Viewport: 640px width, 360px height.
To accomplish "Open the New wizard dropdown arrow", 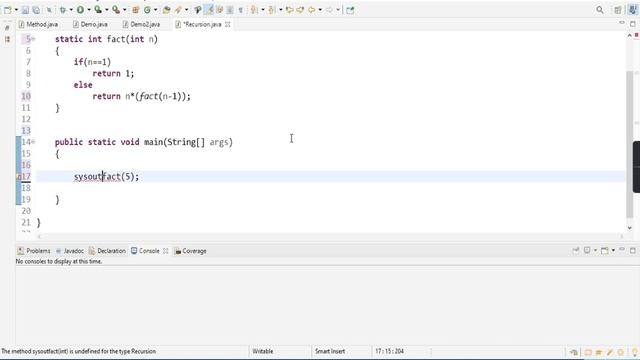I will (16, 10).
